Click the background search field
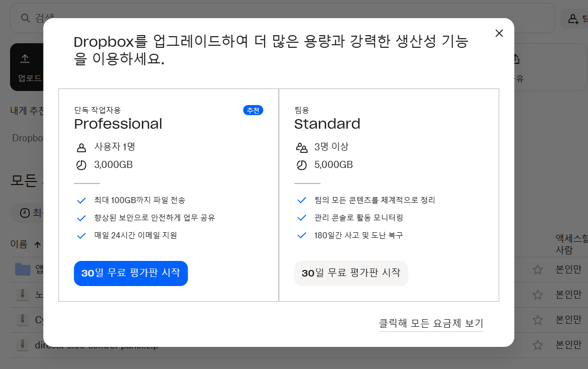Image resolution: width=588 pixels, height=369 pixels. click(x=282, y=18)
